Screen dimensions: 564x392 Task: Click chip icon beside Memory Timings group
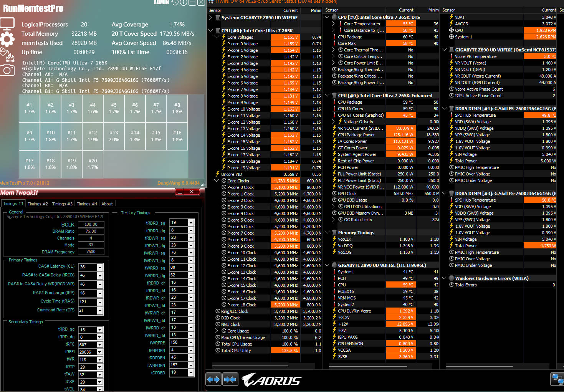[x=334, y=233]
